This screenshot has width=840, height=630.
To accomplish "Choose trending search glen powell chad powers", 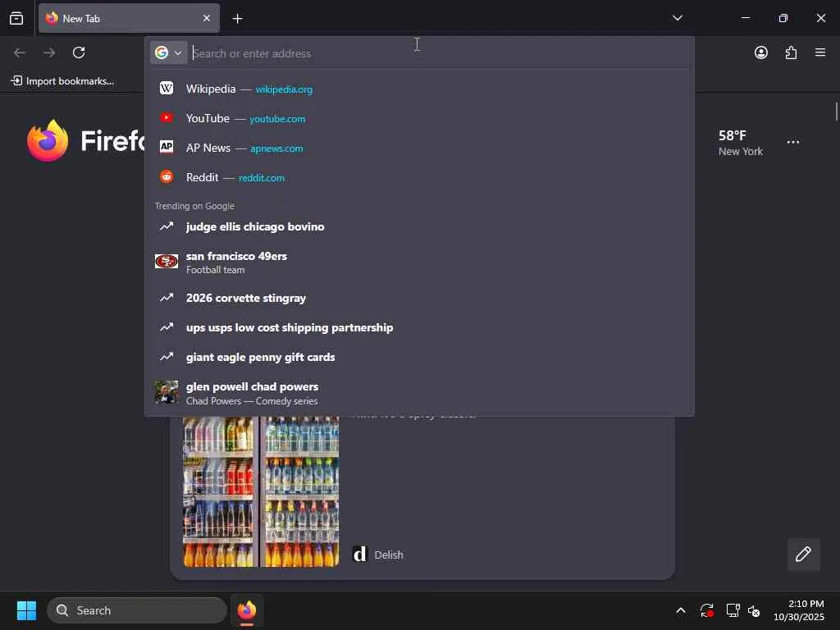I will click(419, 393).
